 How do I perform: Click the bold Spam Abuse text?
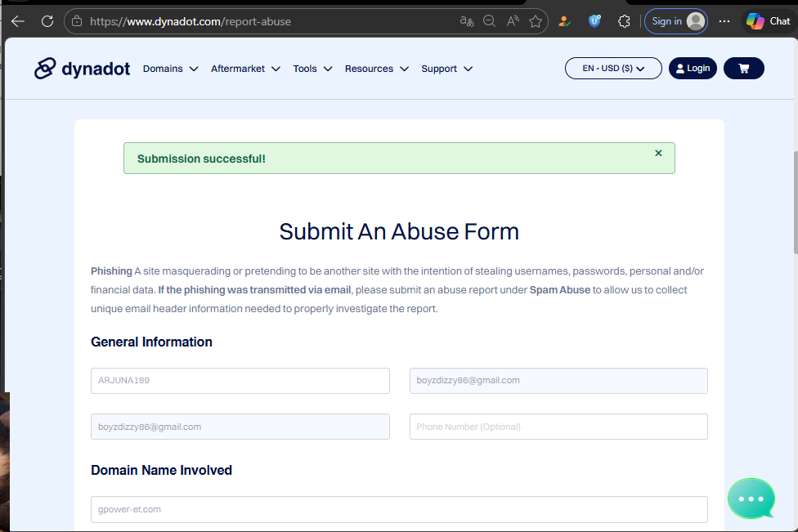click(x=560, y=290)
